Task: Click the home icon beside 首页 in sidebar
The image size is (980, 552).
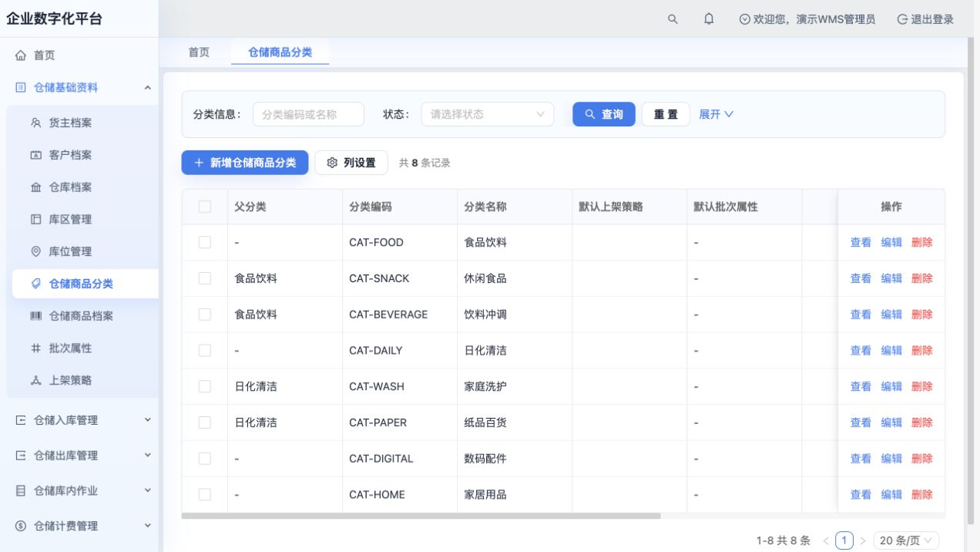Action: coord(21,56)
